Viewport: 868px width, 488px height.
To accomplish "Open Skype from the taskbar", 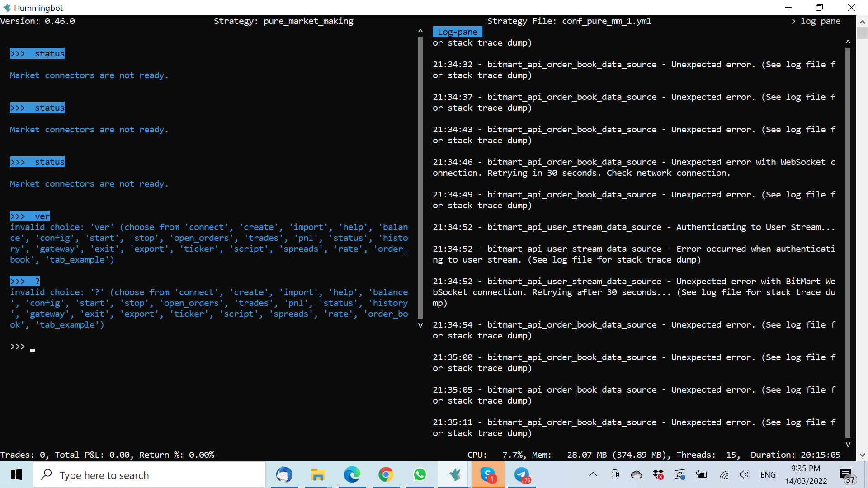I will click(x=488, y=475).
